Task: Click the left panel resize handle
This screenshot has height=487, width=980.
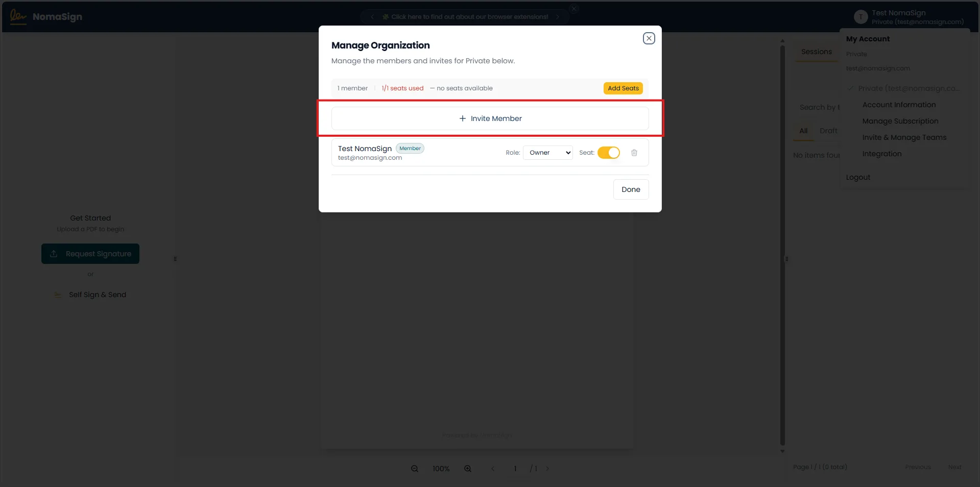Action: [x=175, y=259]
